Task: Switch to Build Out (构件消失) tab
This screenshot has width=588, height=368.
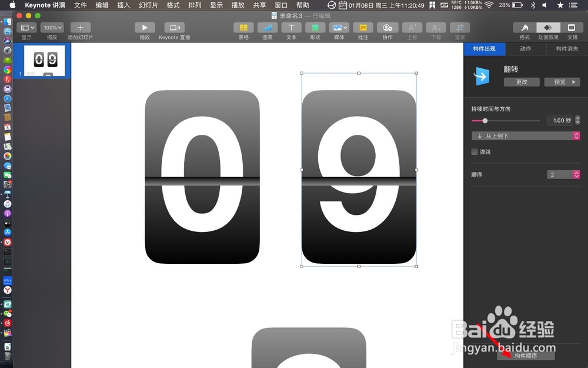Action: click(x=567, y=49)
